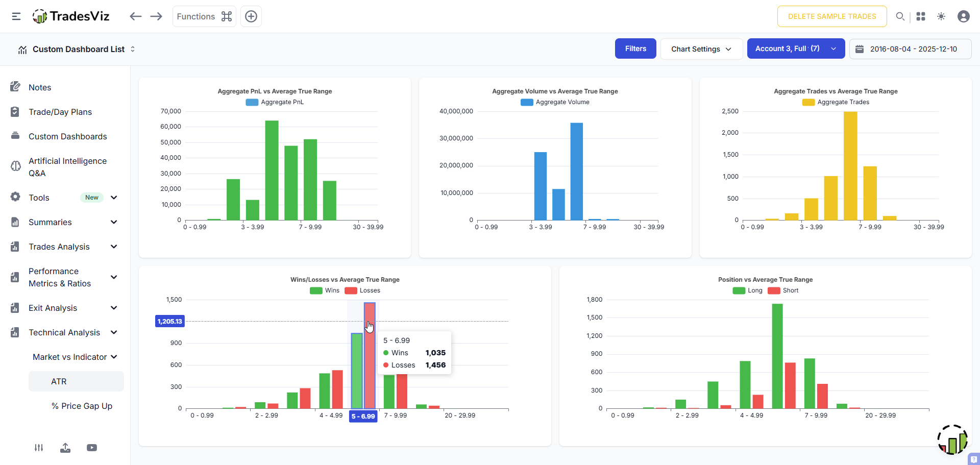The width and height of the screenshot is (980, 465).
Task: Open the apps grid icon
Action: tap(921, 16)
